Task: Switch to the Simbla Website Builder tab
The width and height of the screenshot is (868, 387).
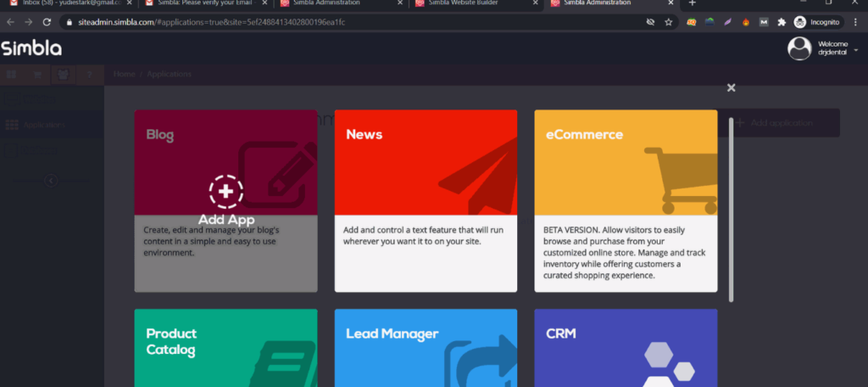Action: (x=471, y=3)
